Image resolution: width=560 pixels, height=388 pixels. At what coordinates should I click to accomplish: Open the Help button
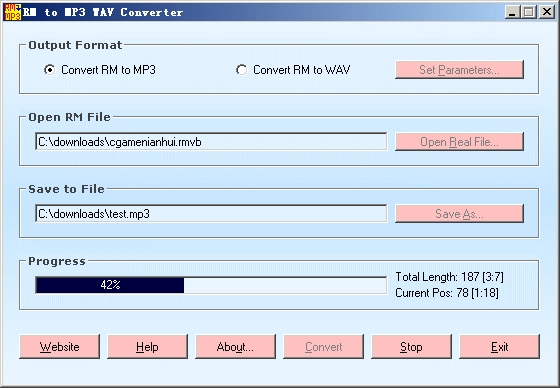[148, 347]
